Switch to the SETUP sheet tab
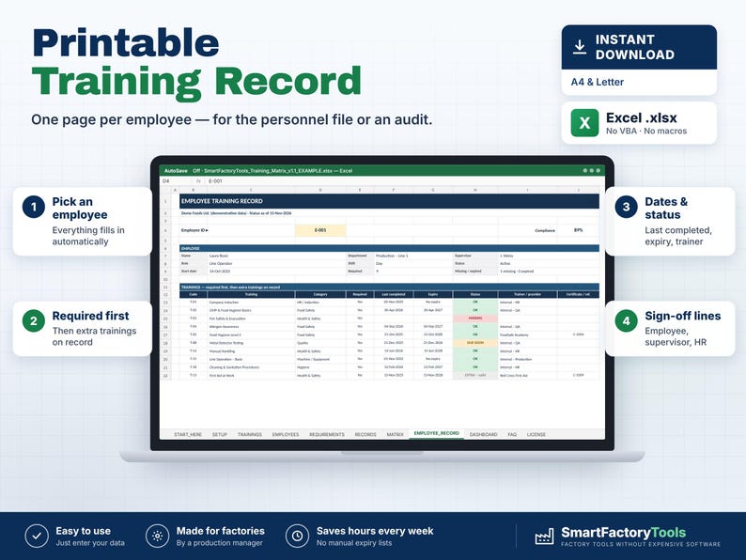746x560 pixels. (219, 434)
